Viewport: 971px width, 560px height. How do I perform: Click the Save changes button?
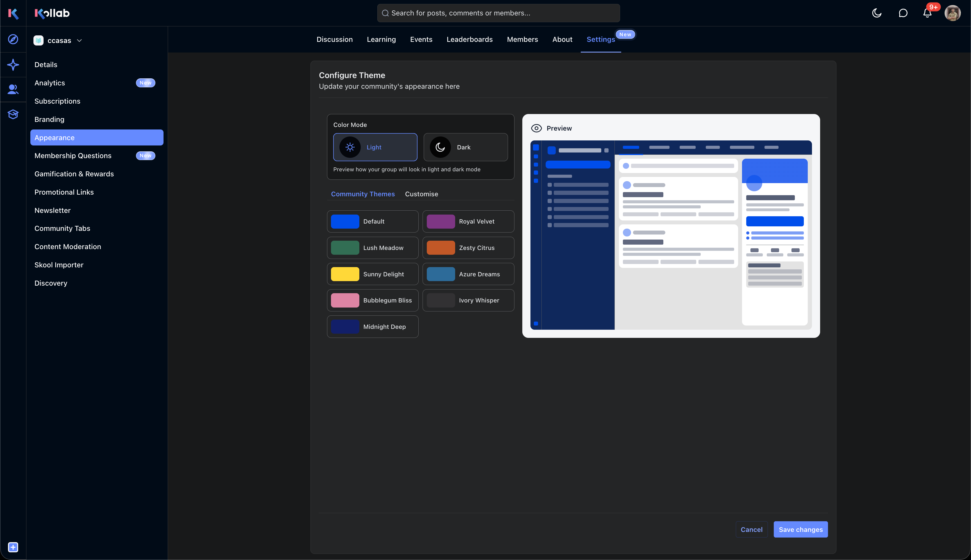click(800, 530)
